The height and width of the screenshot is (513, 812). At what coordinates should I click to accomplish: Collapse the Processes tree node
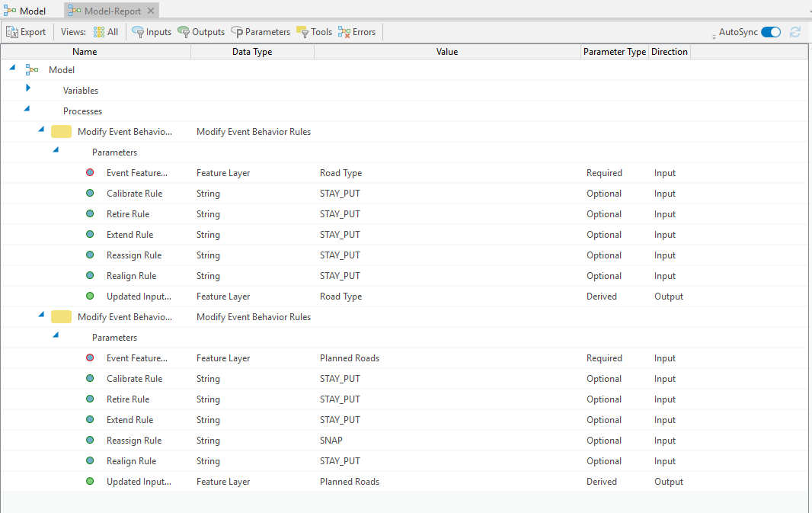pyautogui.click(x=27, y=111)
